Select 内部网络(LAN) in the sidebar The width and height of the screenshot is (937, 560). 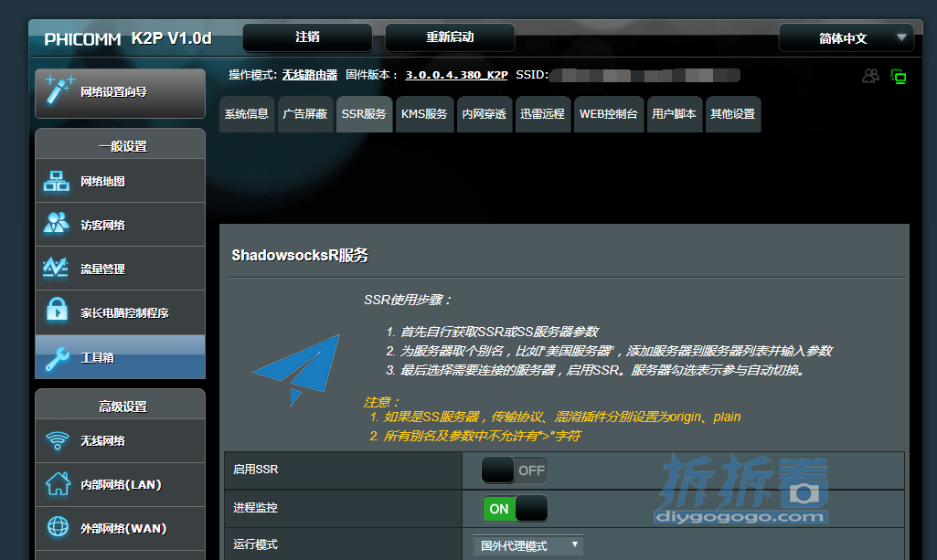click(x=120, y=484)
